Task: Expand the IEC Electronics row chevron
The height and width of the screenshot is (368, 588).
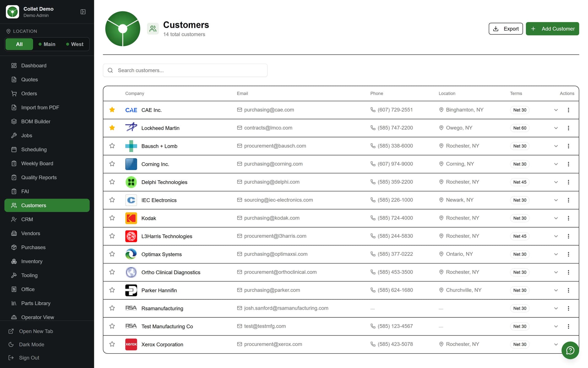Action: [556, 200]
